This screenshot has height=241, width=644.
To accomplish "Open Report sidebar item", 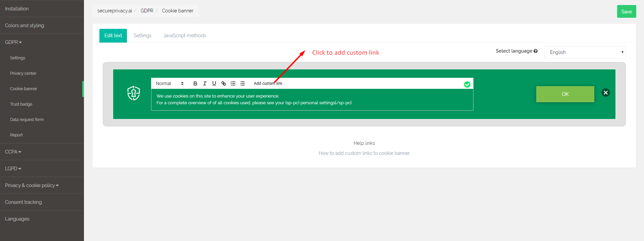I will coord(16,135).
